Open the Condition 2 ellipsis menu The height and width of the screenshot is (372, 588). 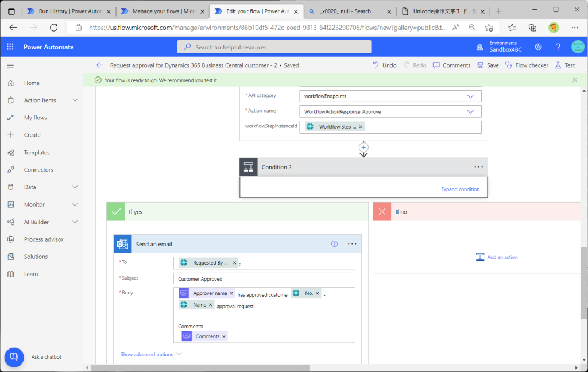[478, 167]
